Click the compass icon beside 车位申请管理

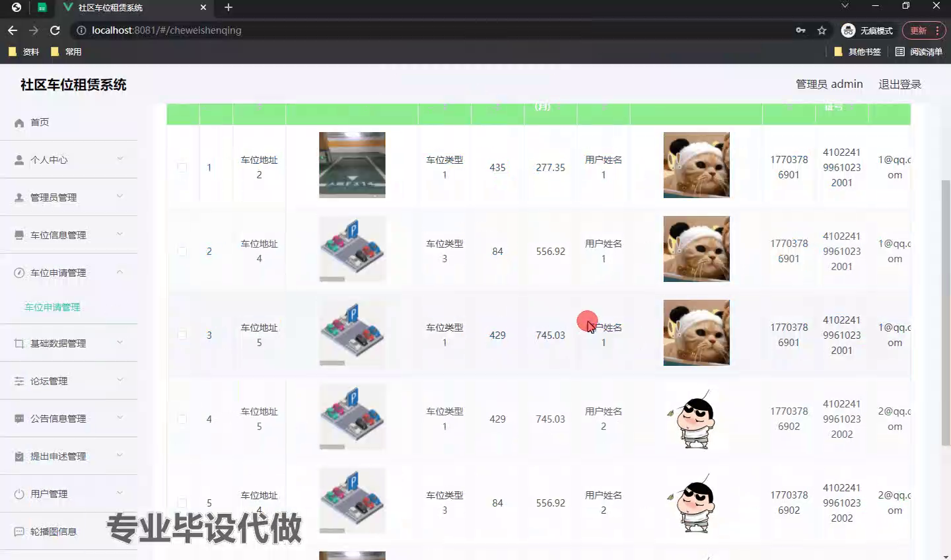click(19, 273)
